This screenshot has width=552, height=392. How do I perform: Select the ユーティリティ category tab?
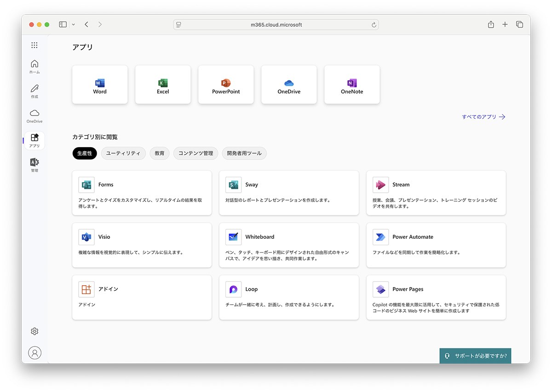(x=123, y=153)
